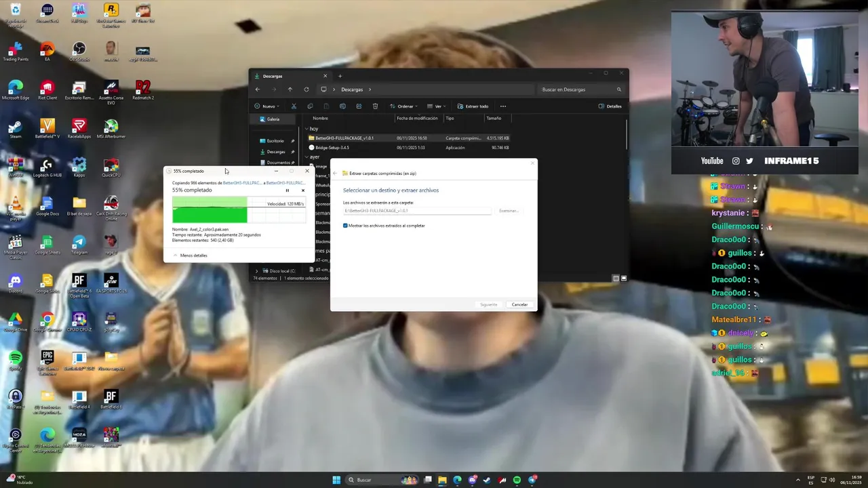
Task: Select Documentos in the navigation pane
Action: (x=277, y=163)
